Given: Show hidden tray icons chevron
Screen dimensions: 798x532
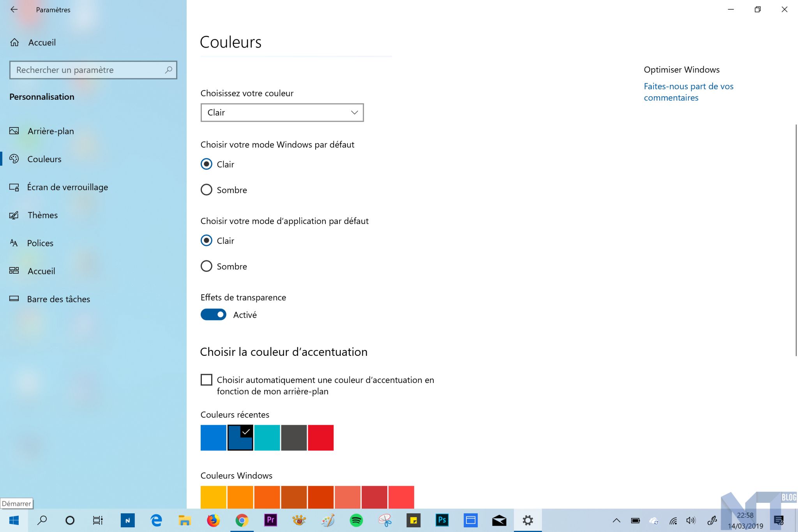Looking at the screenshot, I should 616,520.
